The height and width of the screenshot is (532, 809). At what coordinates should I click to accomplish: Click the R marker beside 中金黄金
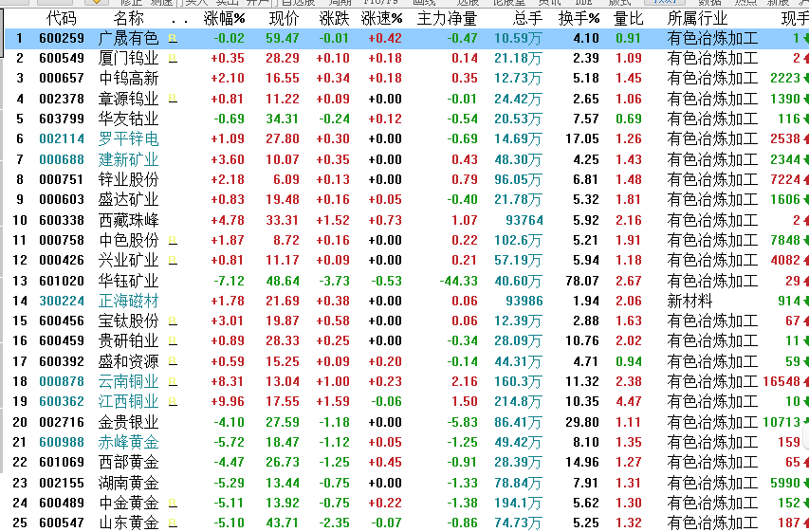click(173, 504)
